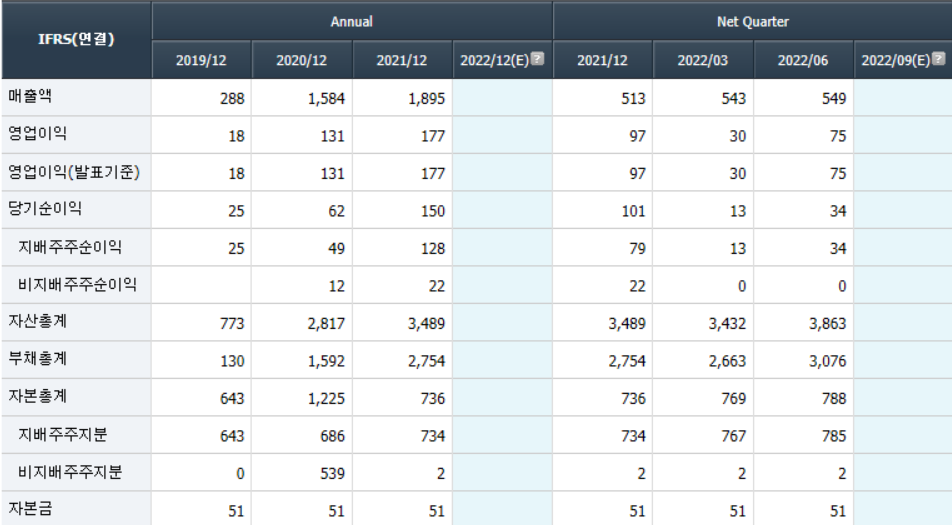Click the 부채총계 value 1,592

326,362
